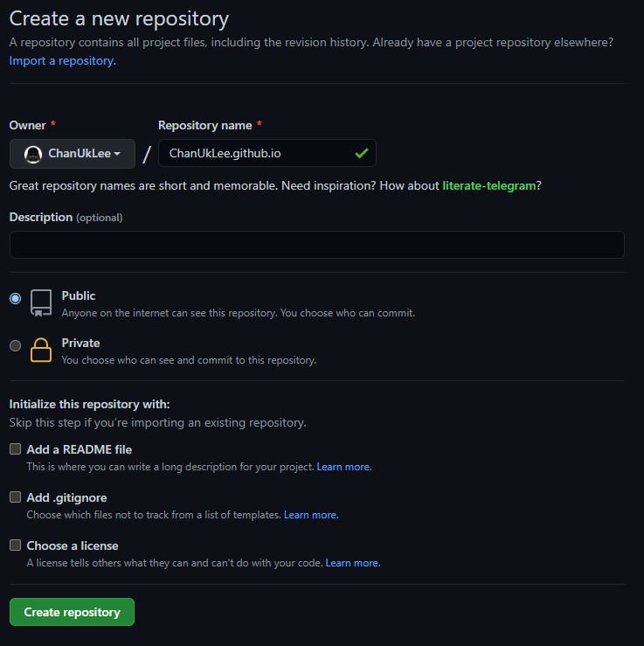The width and height of the screenshot is (644, 646).
Task: Click the Repository name label
Action: pos(205,125)
